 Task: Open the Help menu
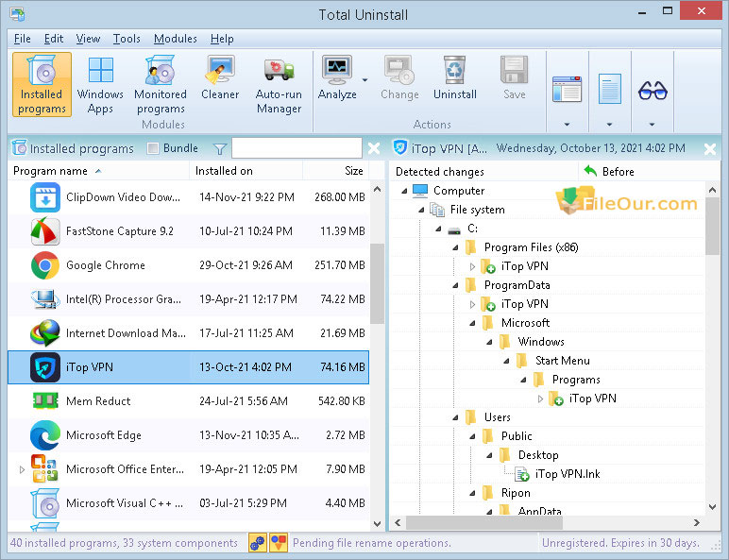pos(222,39)
